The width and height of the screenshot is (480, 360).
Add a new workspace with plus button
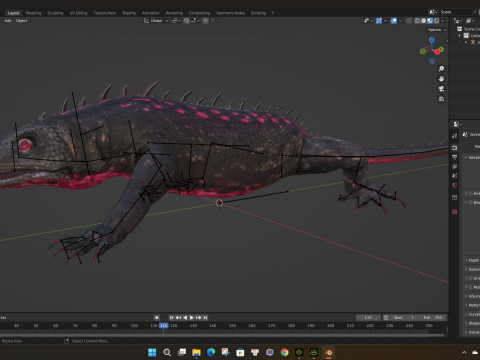coord(273,13)
